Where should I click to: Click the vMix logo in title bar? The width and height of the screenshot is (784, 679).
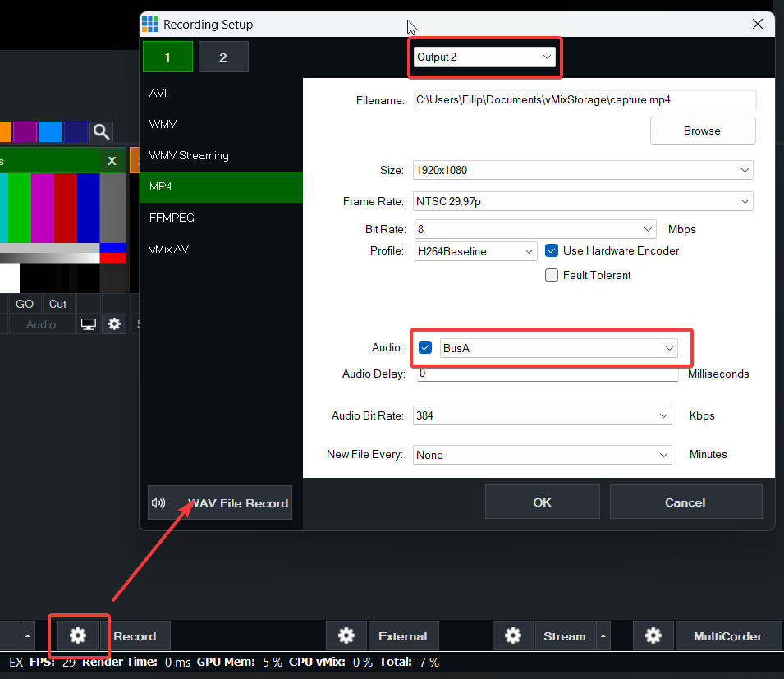point(150,24)
